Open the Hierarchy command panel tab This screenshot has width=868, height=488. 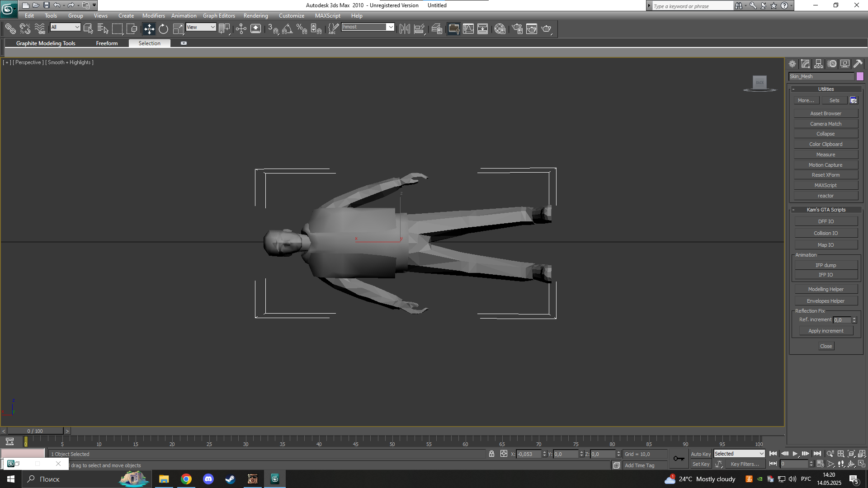819,64
